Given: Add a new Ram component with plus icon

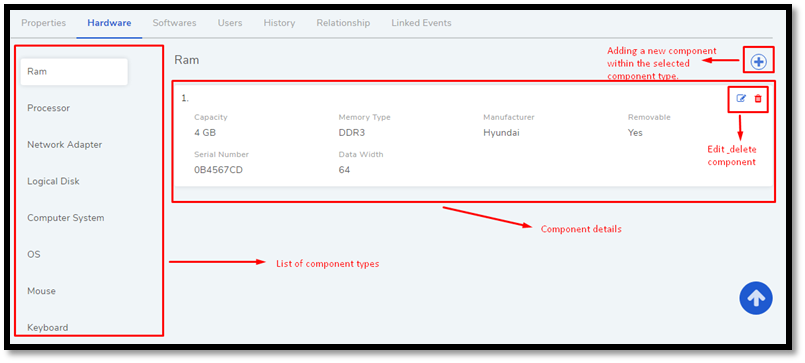Looking at the screenshot, I should (x=758, y=62).
